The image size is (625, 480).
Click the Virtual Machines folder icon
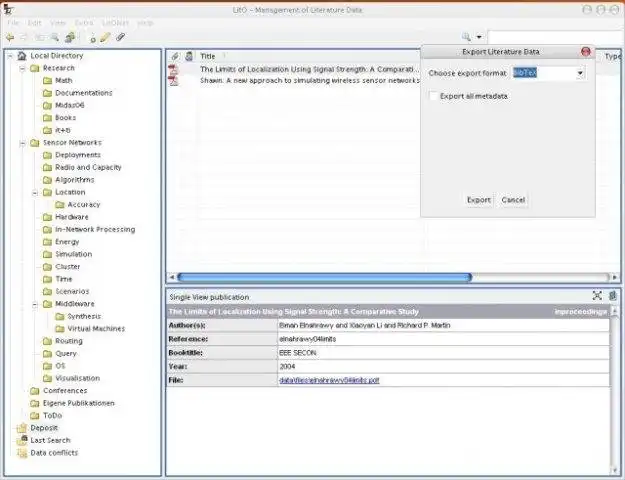point(60,329)
